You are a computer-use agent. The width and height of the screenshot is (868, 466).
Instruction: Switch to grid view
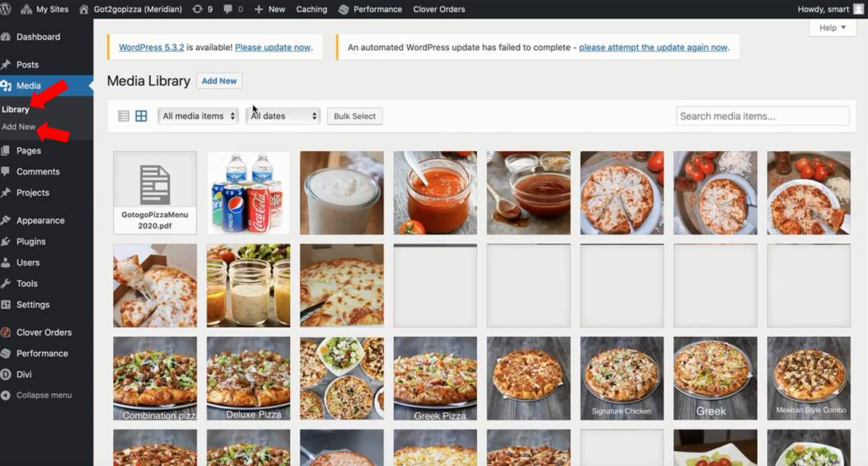141,115
